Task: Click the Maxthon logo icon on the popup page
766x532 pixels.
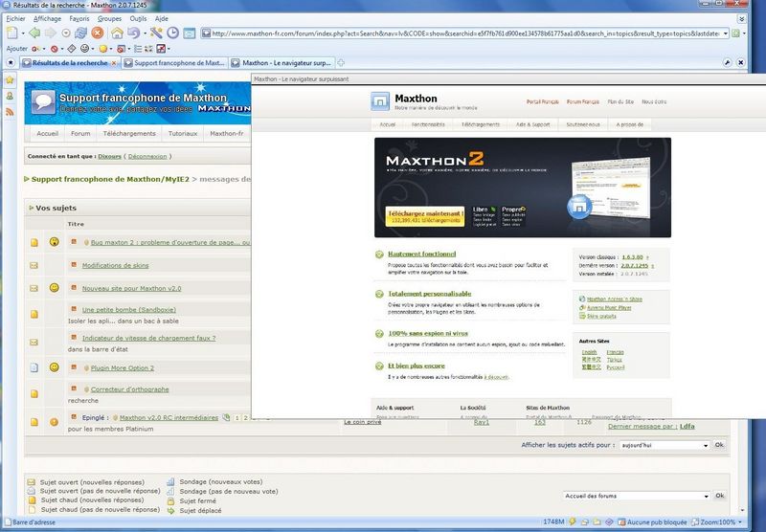Action: click(380, 101)
